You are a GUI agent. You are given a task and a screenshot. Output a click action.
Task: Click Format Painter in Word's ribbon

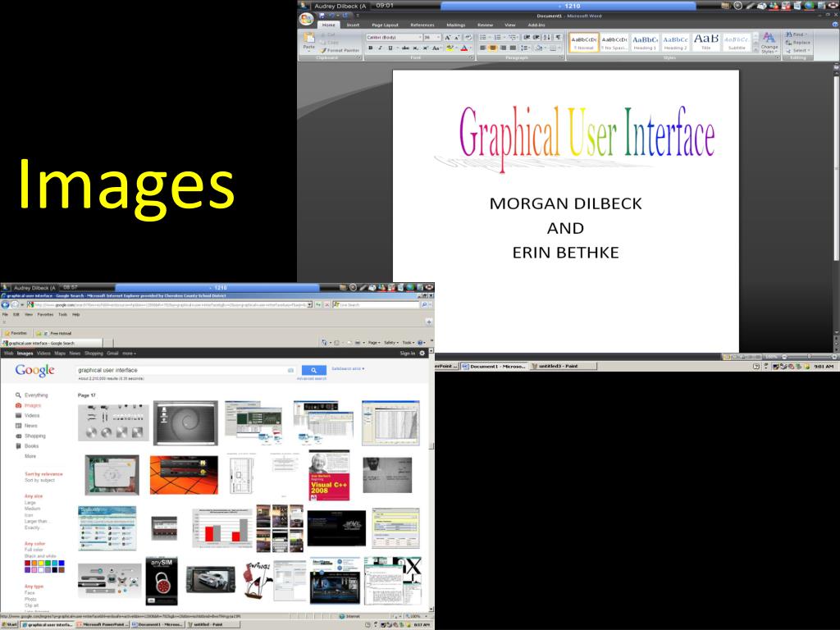coord(340,50)
